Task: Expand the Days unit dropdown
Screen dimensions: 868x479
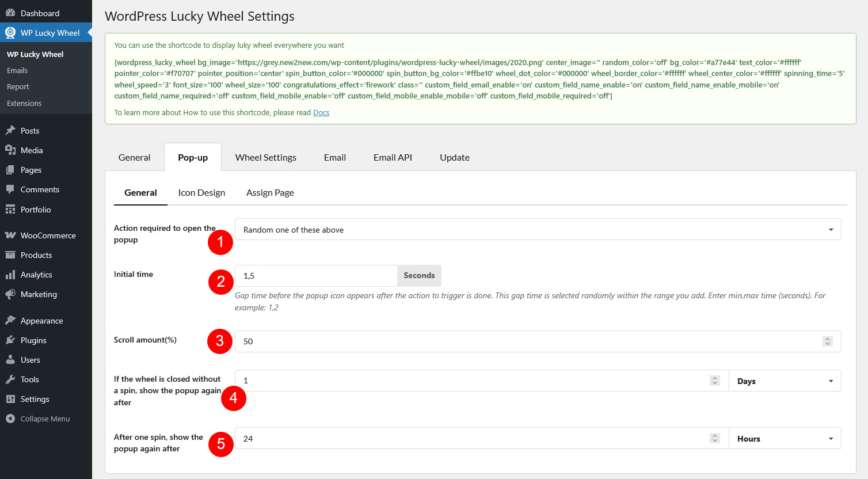Action: [785, 381]
